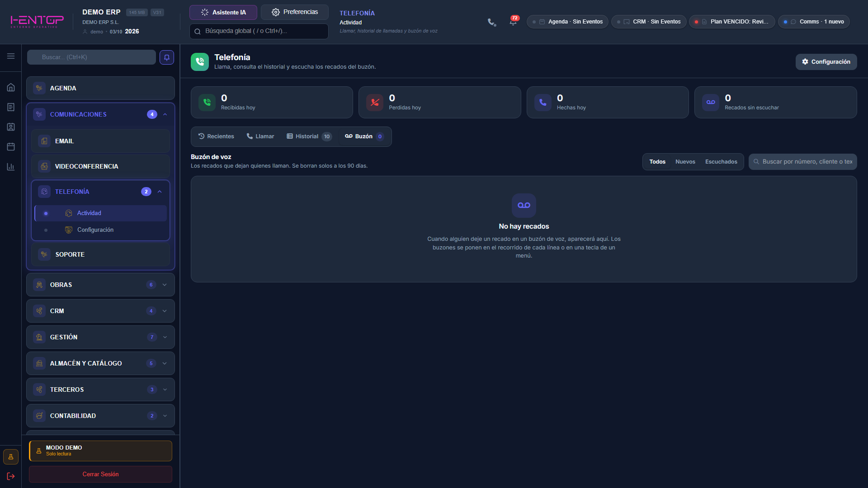Open the document icon in left rail
The image size is (868, 488).
[x=11, y=107]
